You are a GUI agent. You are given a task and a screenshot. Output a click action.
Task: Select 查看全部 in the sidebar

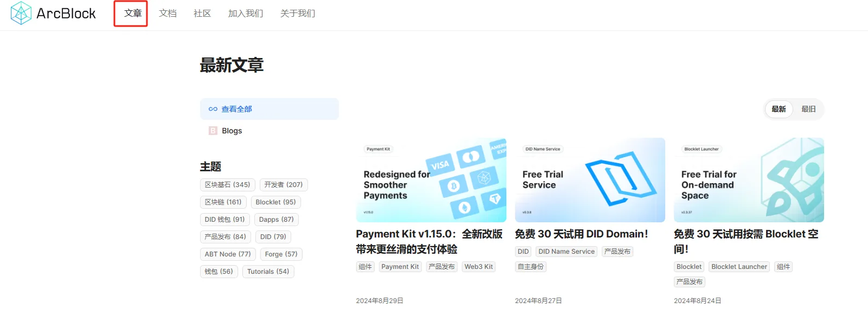tap(270, 109)
